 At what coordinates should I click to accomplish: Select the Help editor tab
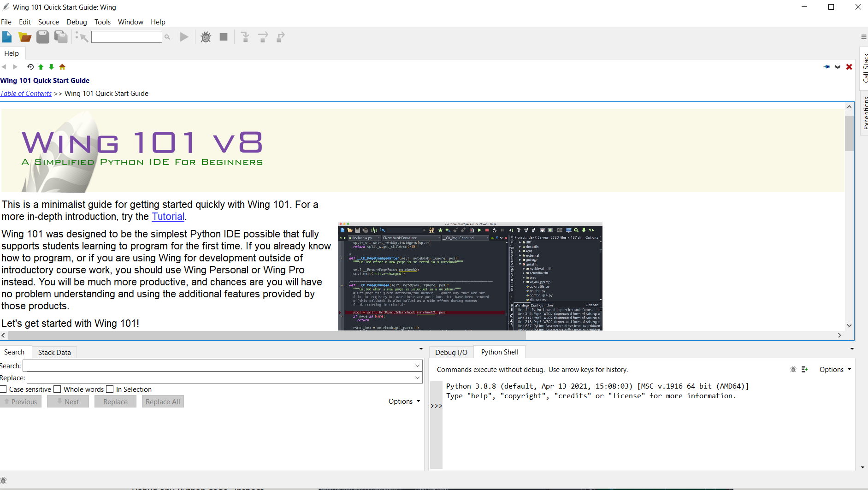(x=12, y=53)
